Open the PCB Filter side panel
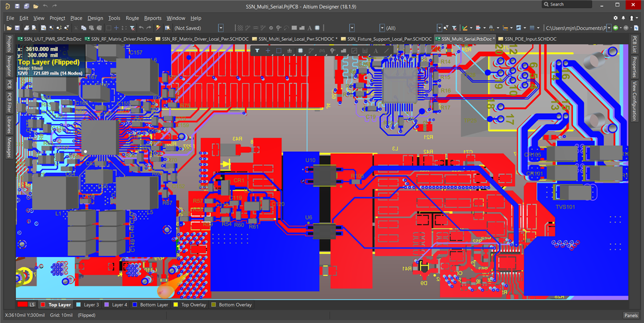The height and width of the screenshot is (323, 644). (9, 103)
